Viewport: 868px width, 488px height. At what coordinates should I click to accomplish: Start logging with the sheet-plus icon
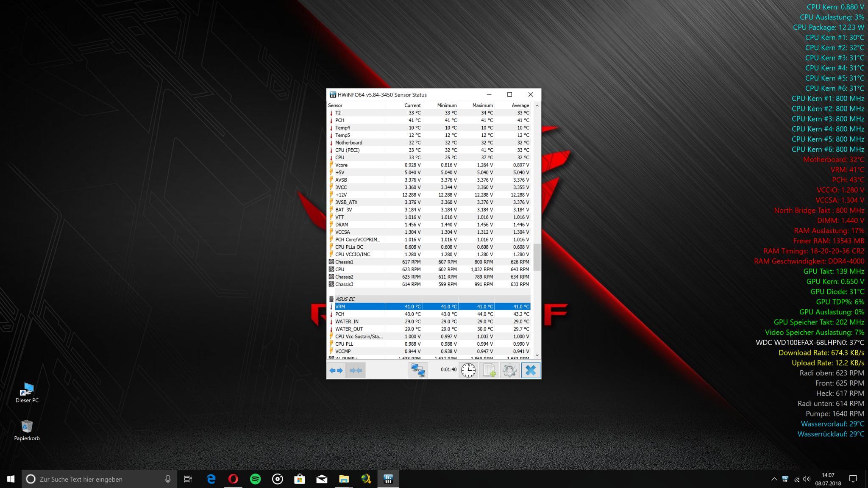(489, 370)
